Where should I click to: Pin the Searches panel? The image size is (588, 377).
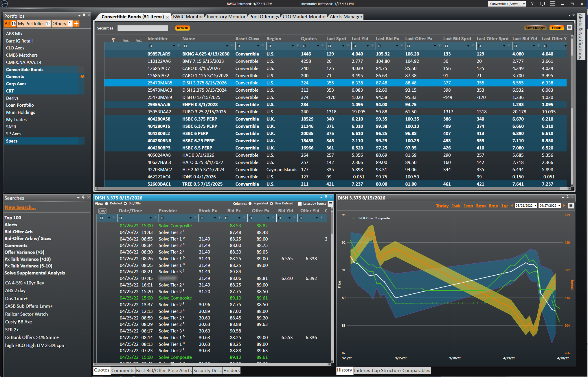pos(83,197)
